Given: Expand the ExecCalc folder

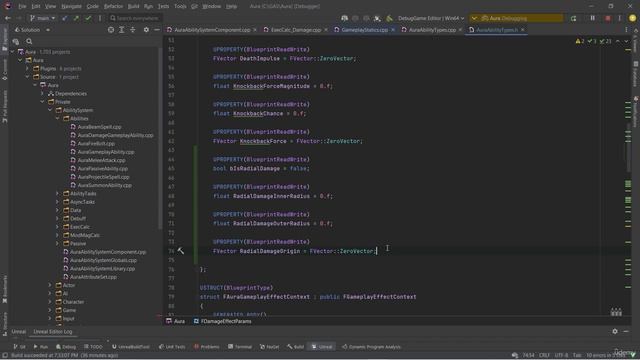Looking at the screenshot, I should pyautogui.click(x=58, y=227).
